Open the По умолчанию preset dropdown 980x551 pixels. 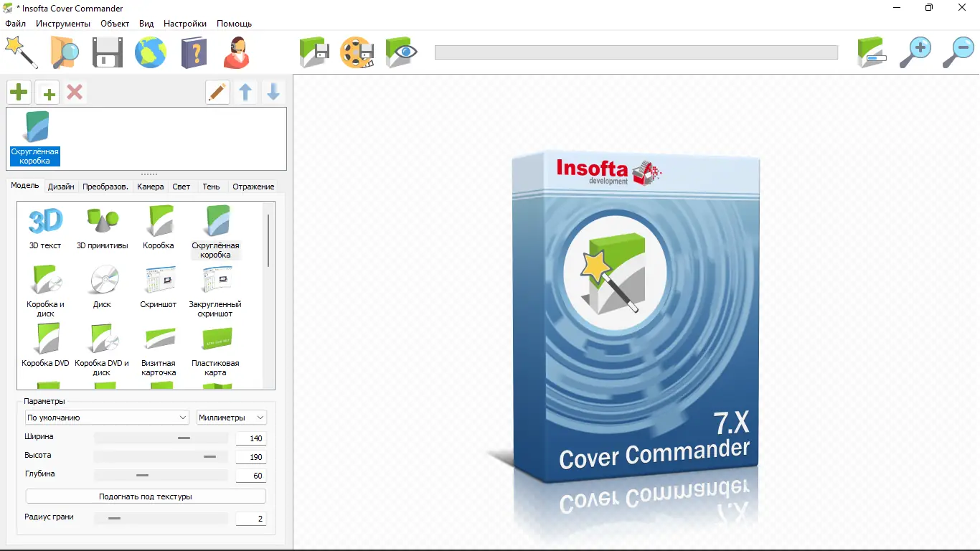pyautogui.click(x=107, y=418)
